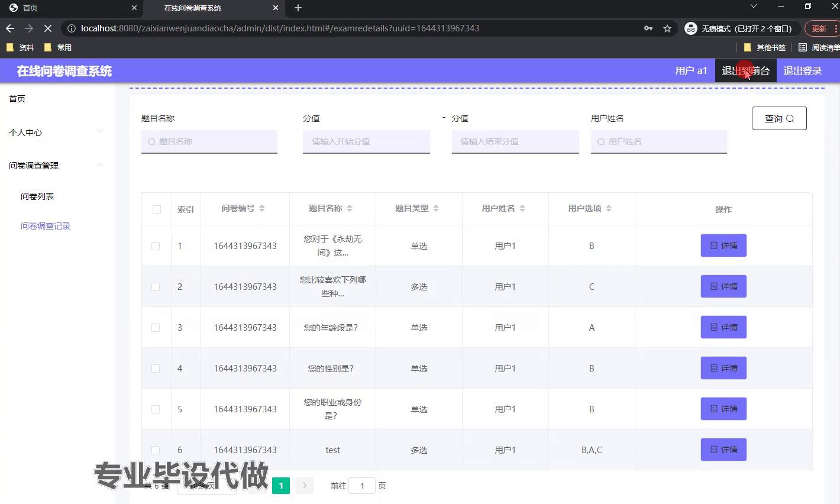Open the saved passwords key icon
The image size is (840, 504).
[x=648, y=28]
